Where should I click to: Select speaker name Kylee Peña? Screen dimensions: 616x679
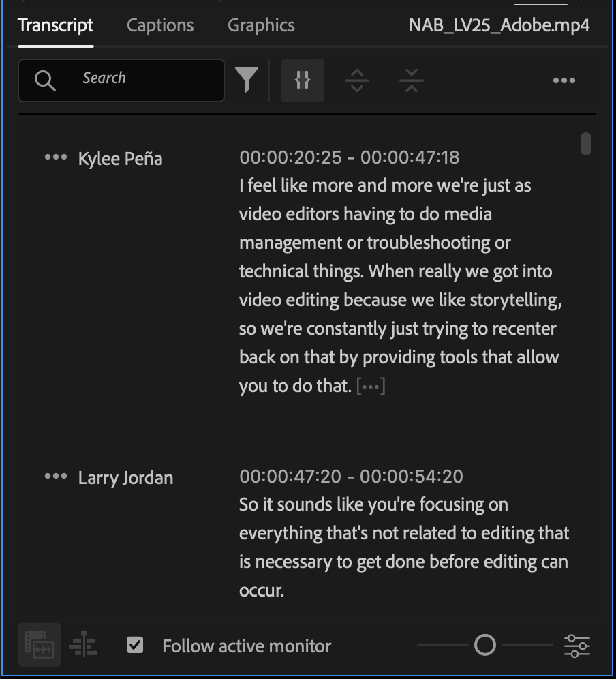pos(121,158)
